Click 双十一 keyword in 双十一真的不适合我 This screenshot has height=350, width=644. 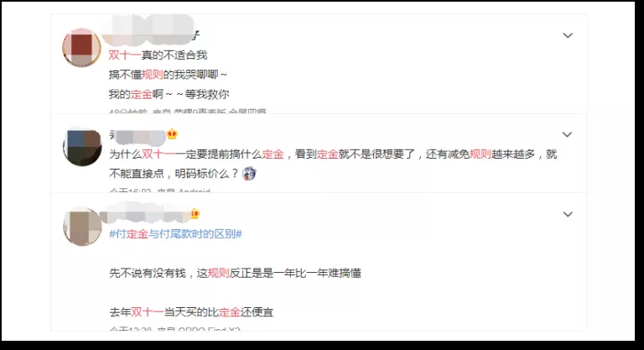pos(125,55)
